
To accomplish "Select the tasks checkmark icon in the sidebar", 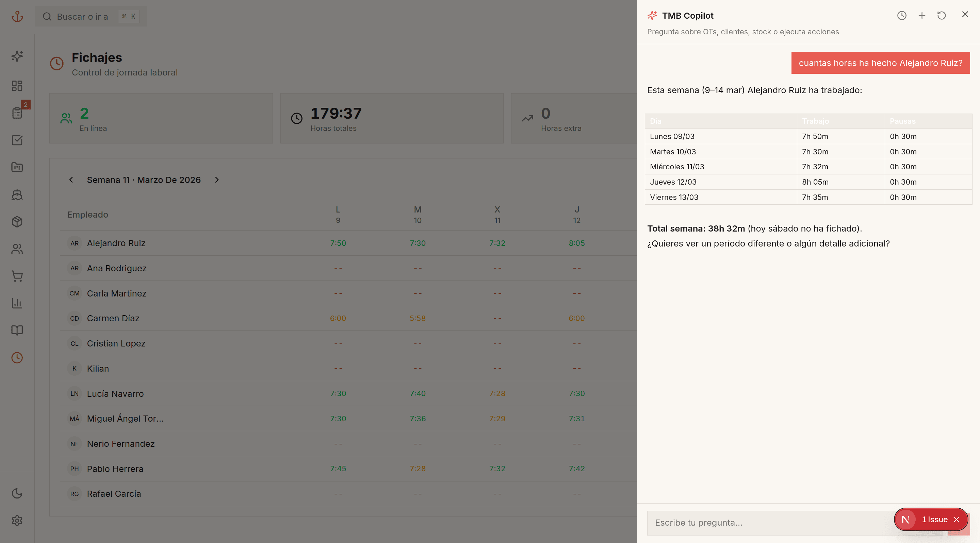I will point(17,140).
